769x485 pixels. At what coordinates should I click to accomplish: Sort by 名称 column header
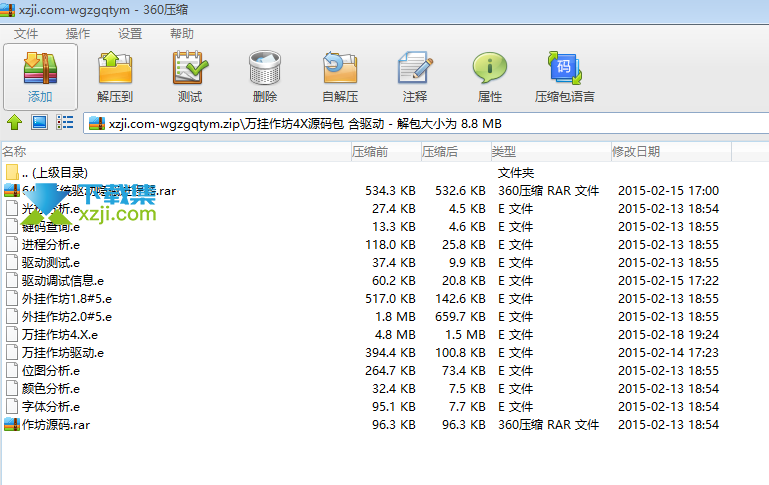tap(177, 152)
